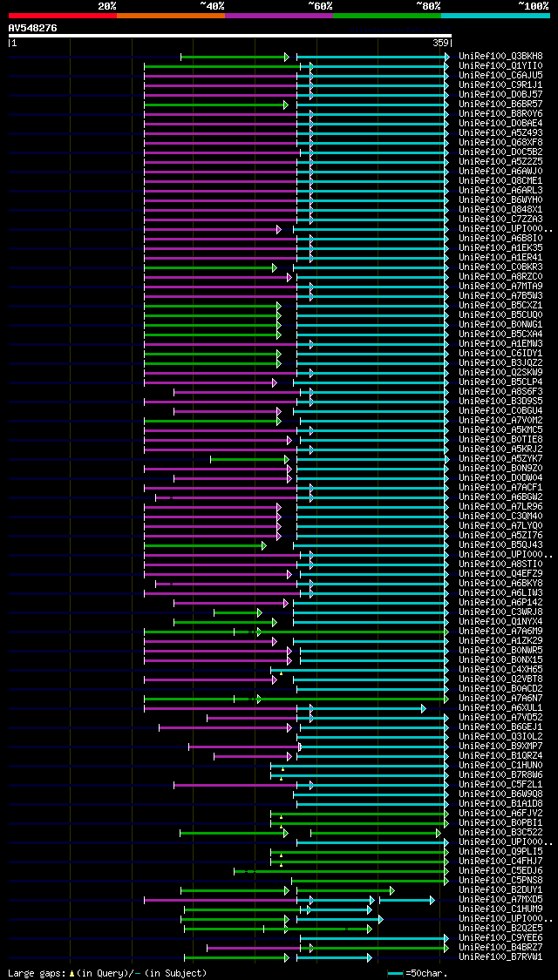Select the UniRef100_Q3I0L2 label

click(500, 737)
